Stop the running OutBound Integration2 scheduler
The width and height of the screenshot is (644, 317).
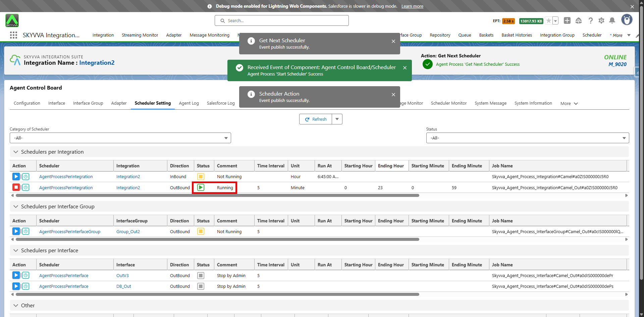click(x=16, y=188)
